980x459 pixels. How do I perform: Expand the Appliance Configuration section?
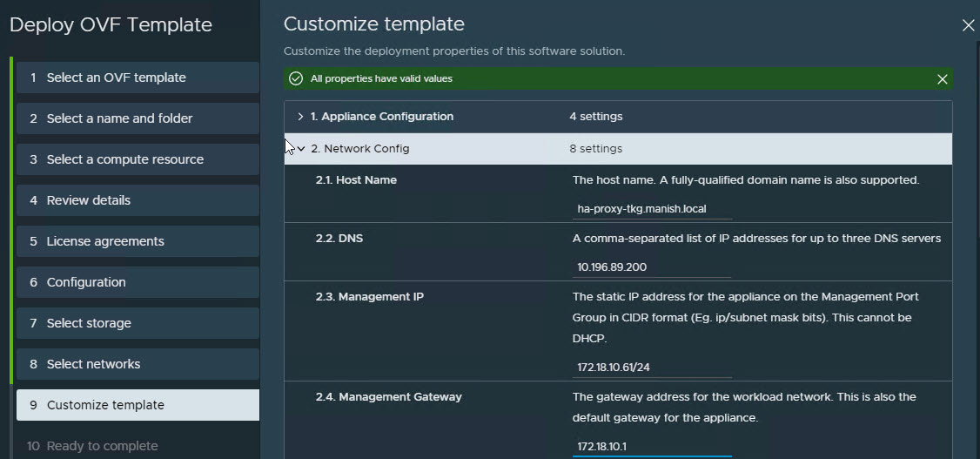[x=301, y=117]
